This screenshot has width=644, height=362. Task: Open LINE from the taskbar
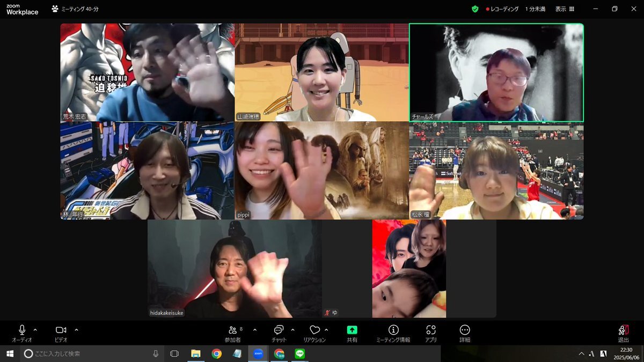(x=299, y=353)
